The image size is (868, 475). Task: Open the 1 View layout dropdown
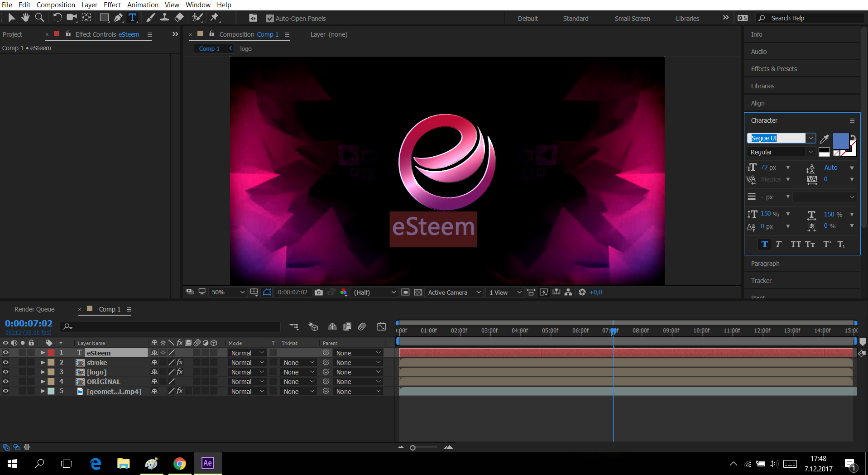[x=505, y=293]
